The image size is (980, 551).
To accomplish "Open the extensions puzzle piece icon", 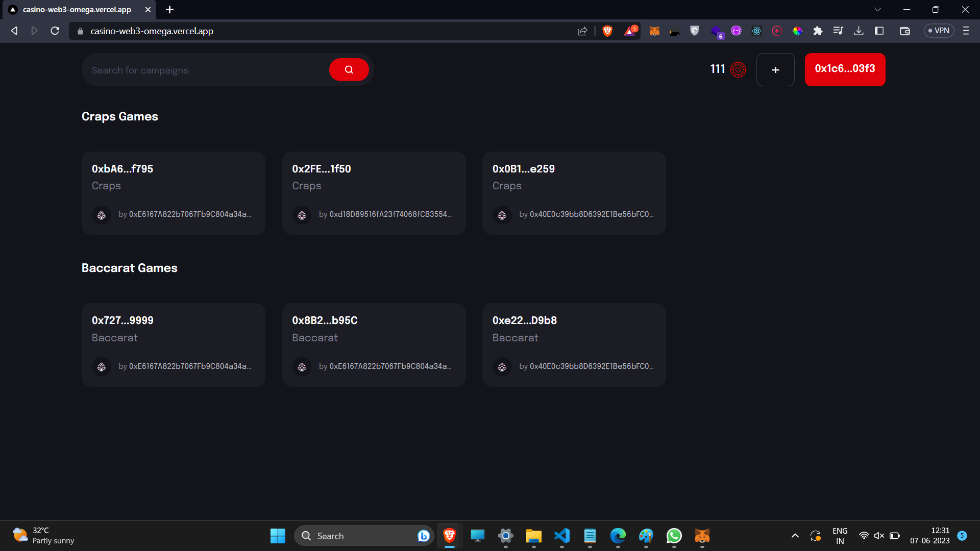I will 818,31.
